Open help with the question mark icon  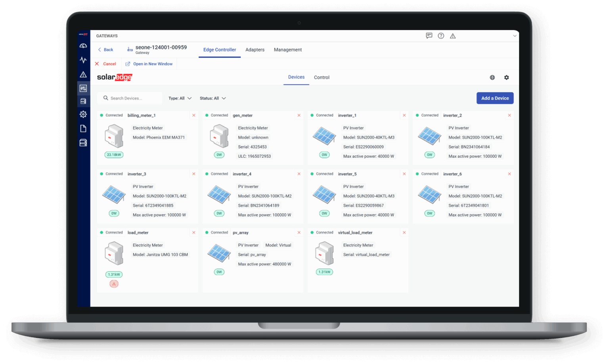click(x=441, y=36)
